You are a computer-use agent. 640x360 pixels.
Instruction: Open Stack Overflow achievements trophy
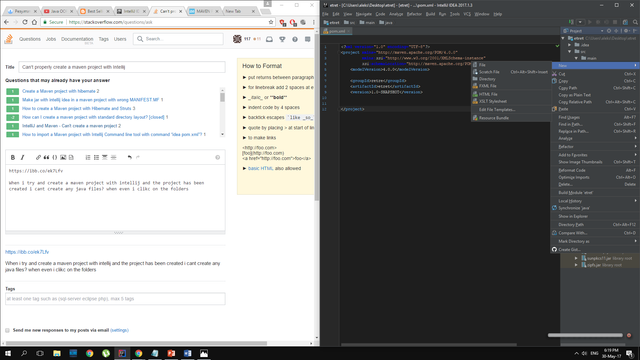click(x=282, y=39)
